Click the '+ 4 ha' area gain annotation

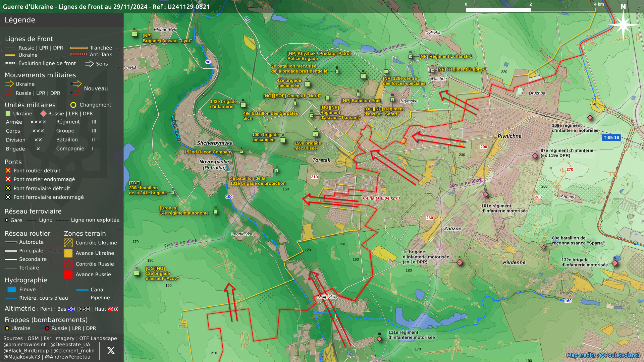coord(381,198)
